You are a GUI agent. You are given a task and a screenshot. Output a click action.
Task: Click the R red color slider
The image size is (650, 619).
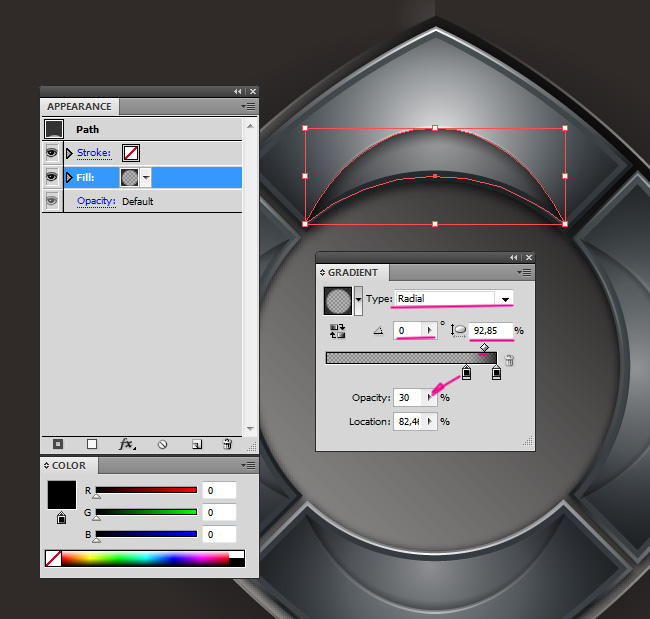(x=146, y=490)
